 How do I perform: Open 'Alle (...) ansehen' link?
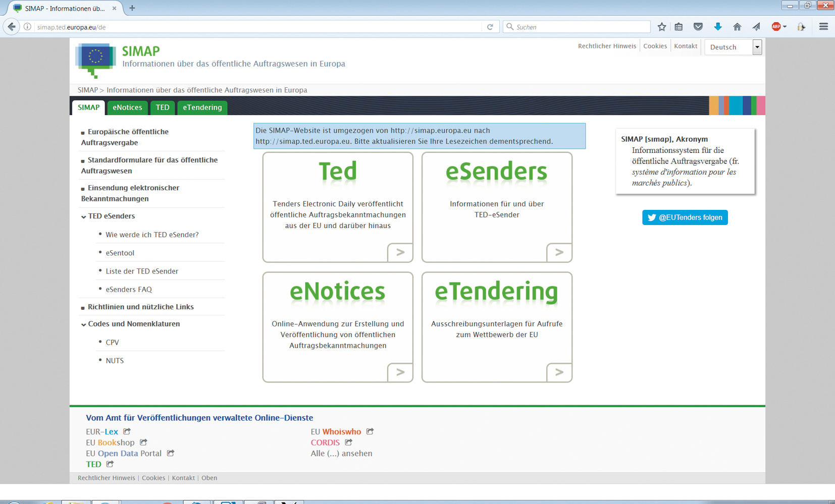click(341, 453)
